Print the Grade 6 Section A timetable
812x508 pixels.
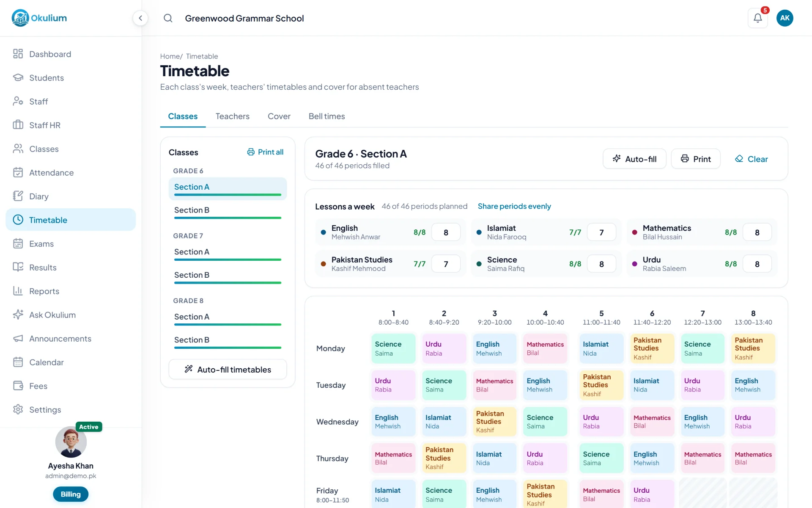(x=695, y=159)
